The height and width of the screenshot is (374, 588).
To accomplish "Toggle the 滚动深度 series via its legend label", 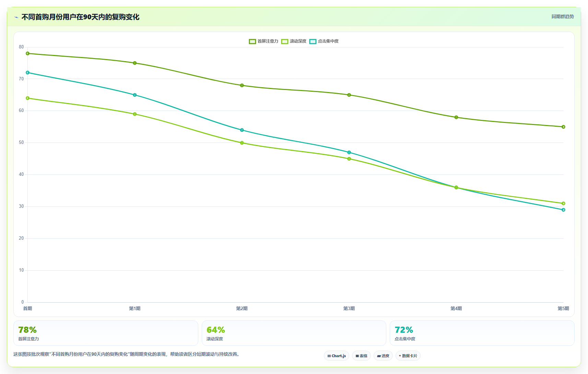I will 298,41.
